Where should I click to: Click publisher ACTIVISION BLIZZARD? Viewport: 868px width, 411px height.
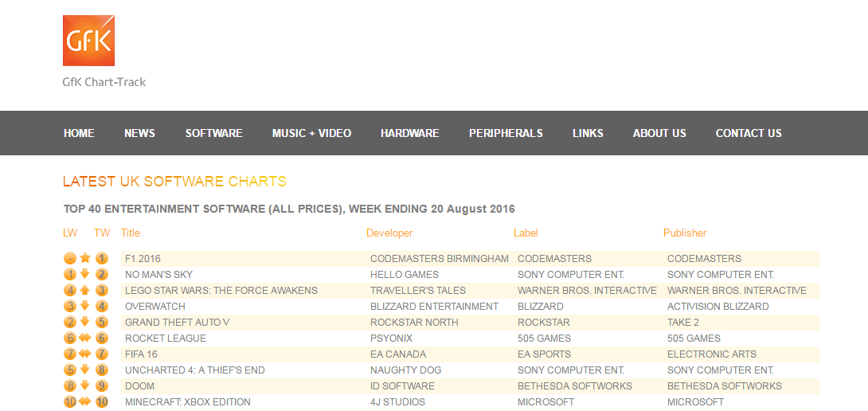718,307
